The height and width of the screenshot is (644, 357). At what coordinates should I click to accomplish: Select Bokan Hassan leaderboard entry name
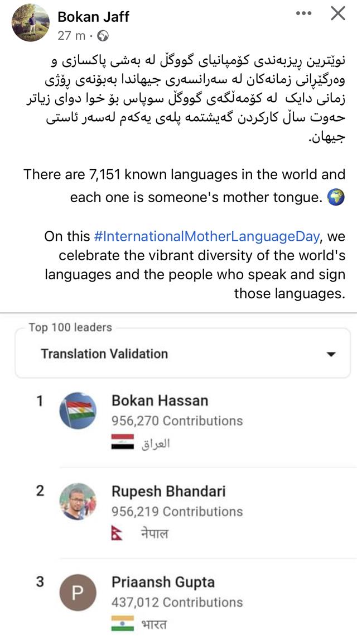point(160,400)
